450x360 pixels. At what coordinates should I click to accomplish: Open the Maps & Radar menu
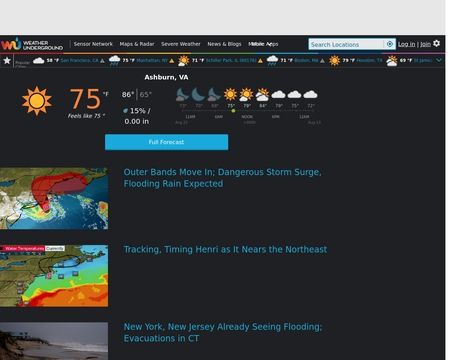pyautogui.click(x=137, y=44)
